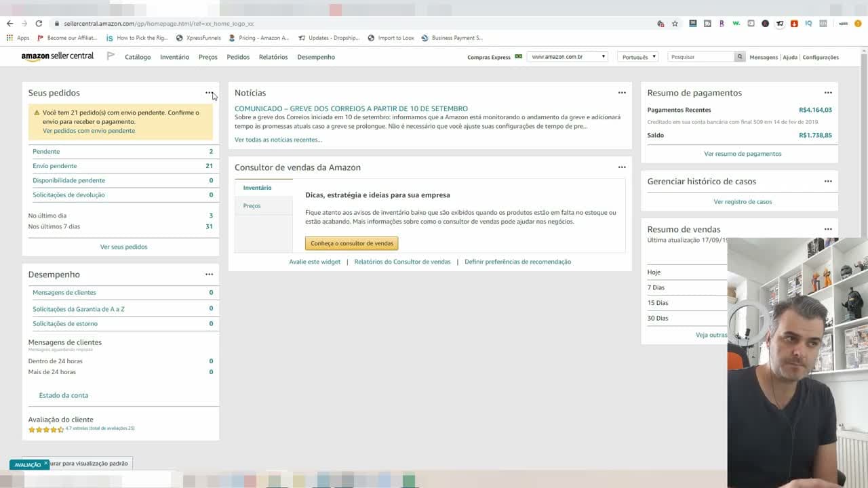
Task: Close the Avaliação feedback tag
Action: [46, 464]
